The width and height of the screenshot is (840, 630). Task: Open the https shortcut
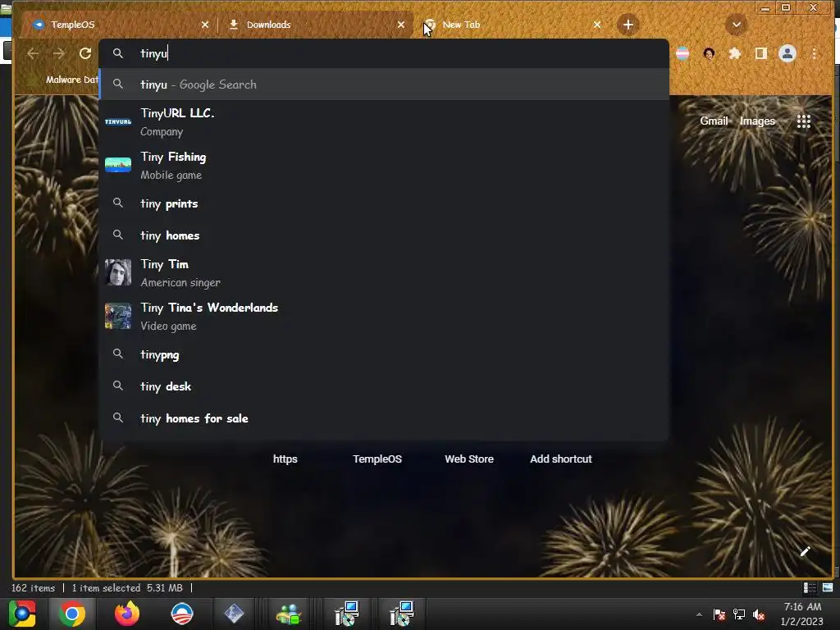(285, 459)
